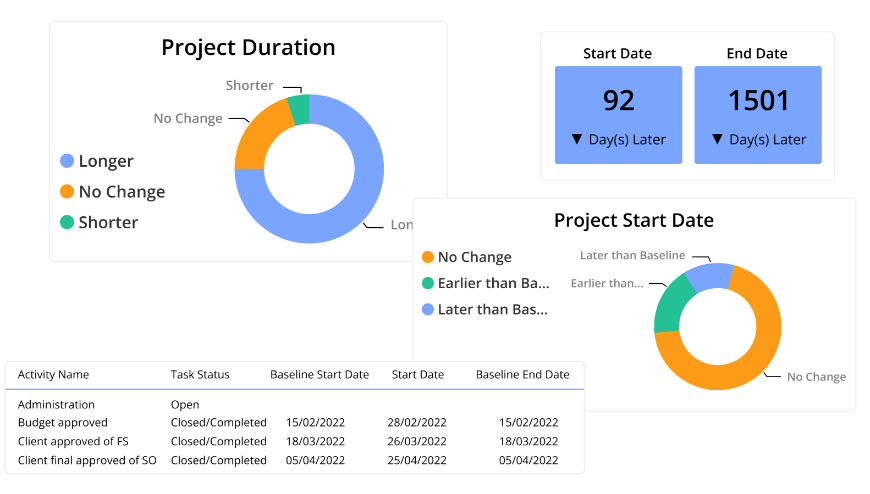Click the Baseline Start Date column header

(x=319, y=375)
